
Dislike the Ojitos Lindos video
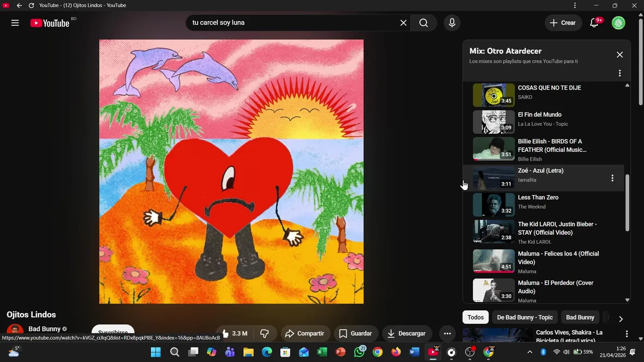pyautogui.click(x=265, y=333)
